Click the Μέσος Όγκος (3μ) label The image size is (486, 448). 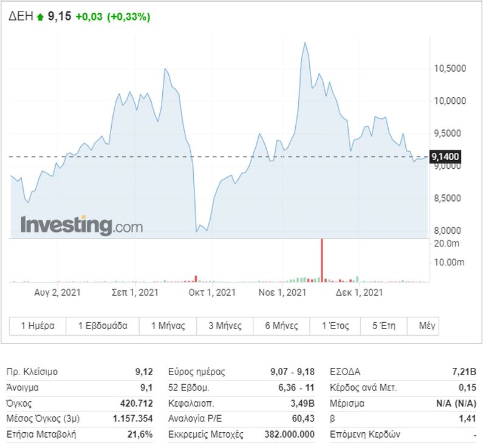point(43,419)
